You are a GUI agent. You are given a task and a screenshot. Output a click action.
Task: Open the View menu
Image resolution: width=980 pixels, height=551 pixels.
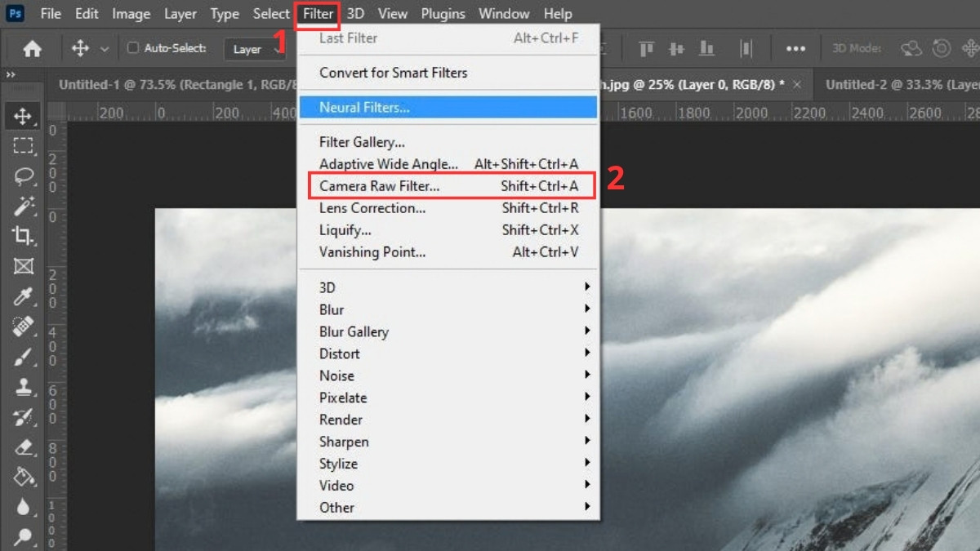tap(393, 14)
